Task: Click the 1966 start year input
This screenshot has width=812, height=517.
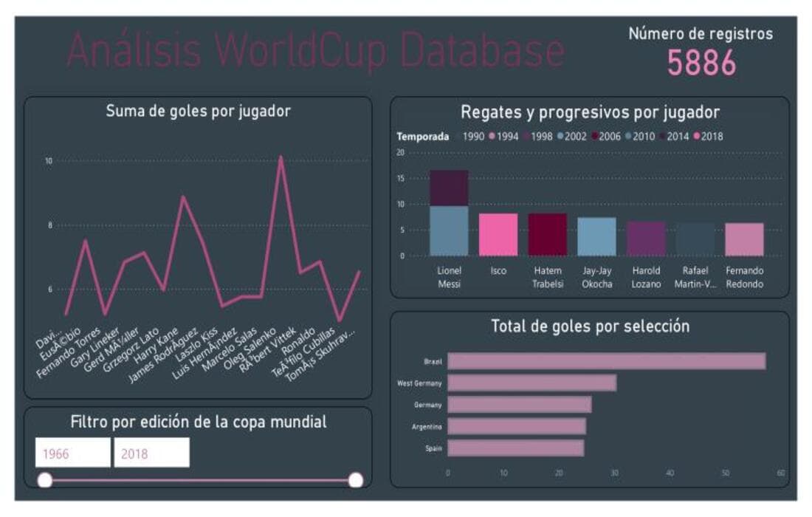Action: pos(72,453)
